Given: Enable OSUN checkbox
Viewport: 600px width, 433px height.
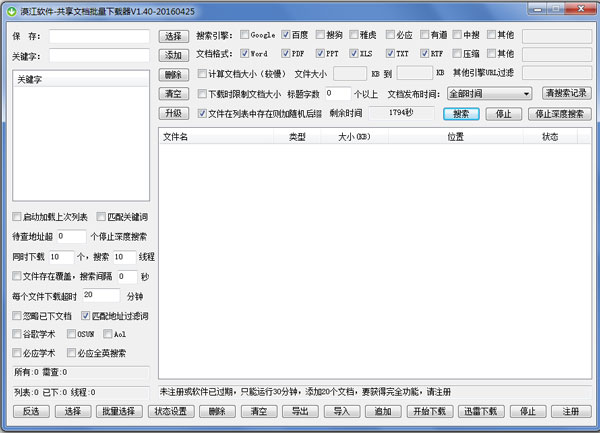Looking at the screenshot, I should (71, 334).
